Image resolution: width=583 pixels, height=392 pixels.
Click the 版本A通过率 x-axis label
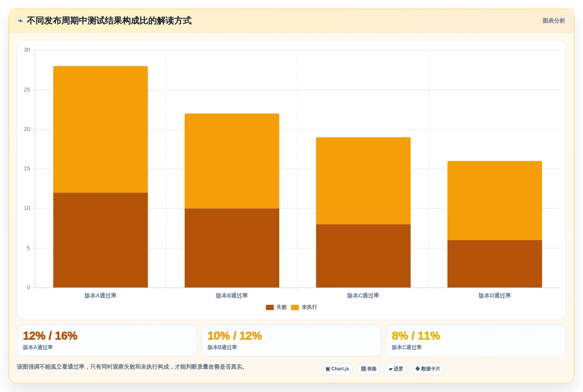tap(101, 296)
